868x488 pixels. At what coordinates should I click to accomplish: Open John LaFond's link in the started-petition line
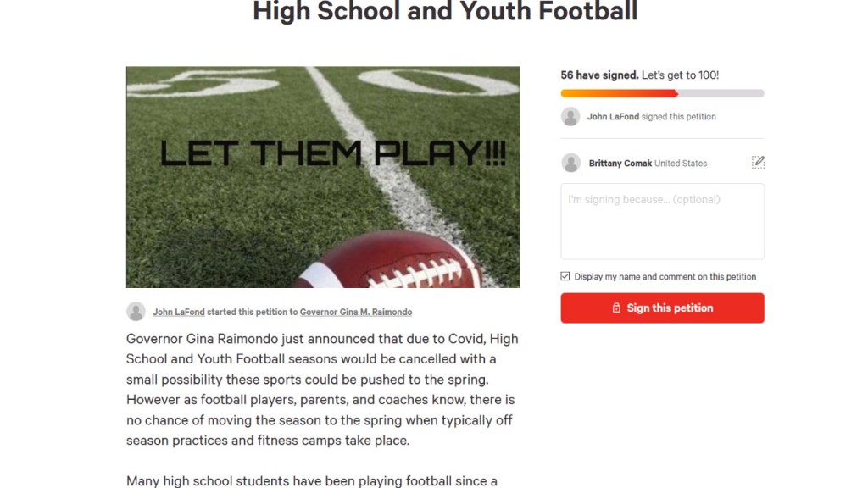[x=178, y=313]
